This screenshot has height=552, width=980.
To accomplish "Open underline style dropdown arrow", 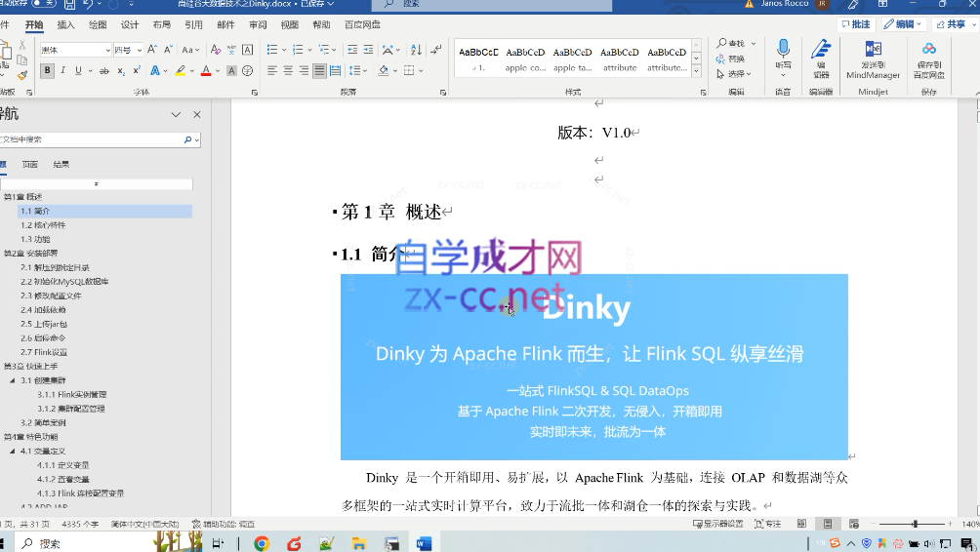I will [91, 70].
